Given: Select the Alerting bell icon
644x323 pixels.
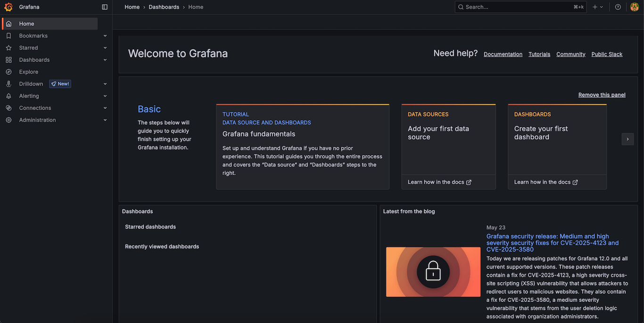Looking at the screenshot, I should [8, 96].
